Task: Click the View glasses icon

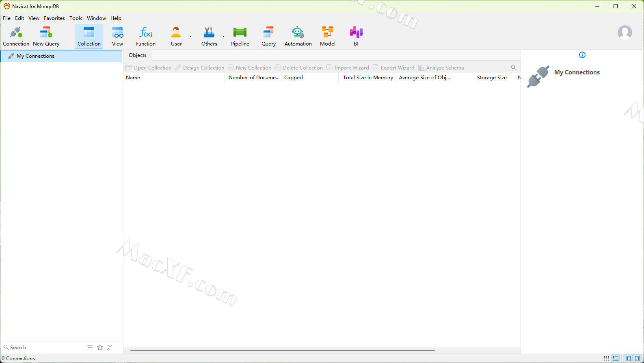Action: [117, 33]
